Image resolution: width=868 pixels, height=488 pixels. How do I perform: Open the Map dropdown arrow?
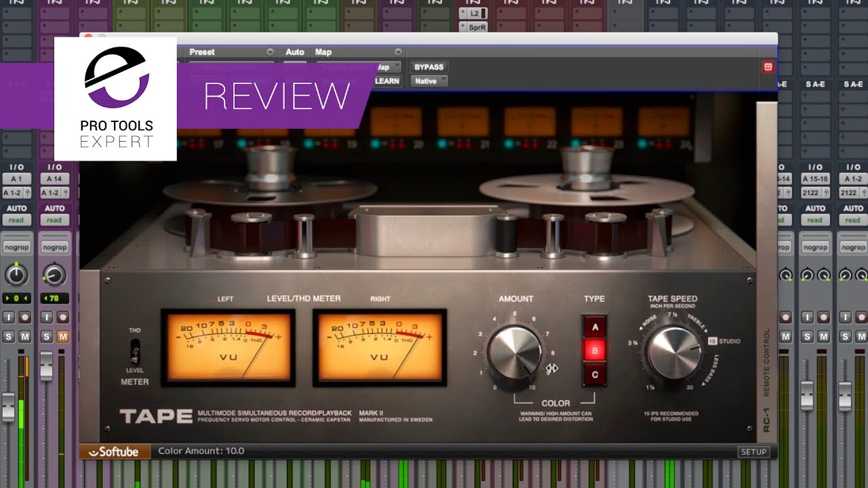(x=397, y=52)
